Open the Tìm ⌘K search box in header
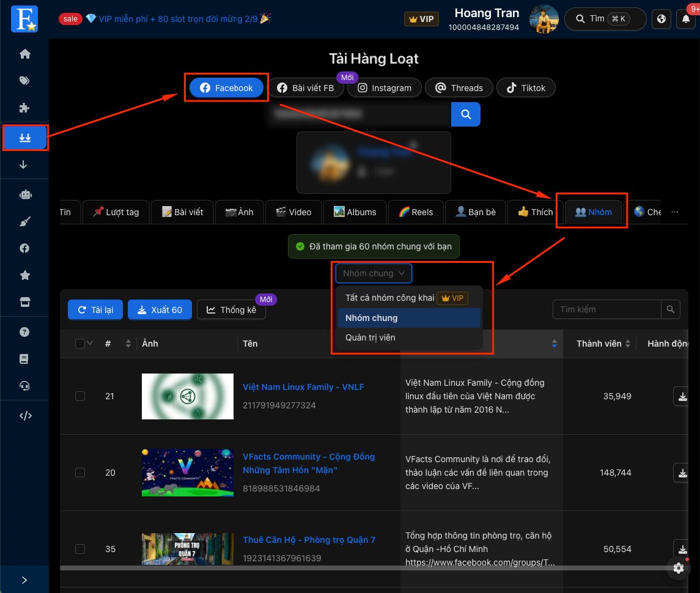 605,19
